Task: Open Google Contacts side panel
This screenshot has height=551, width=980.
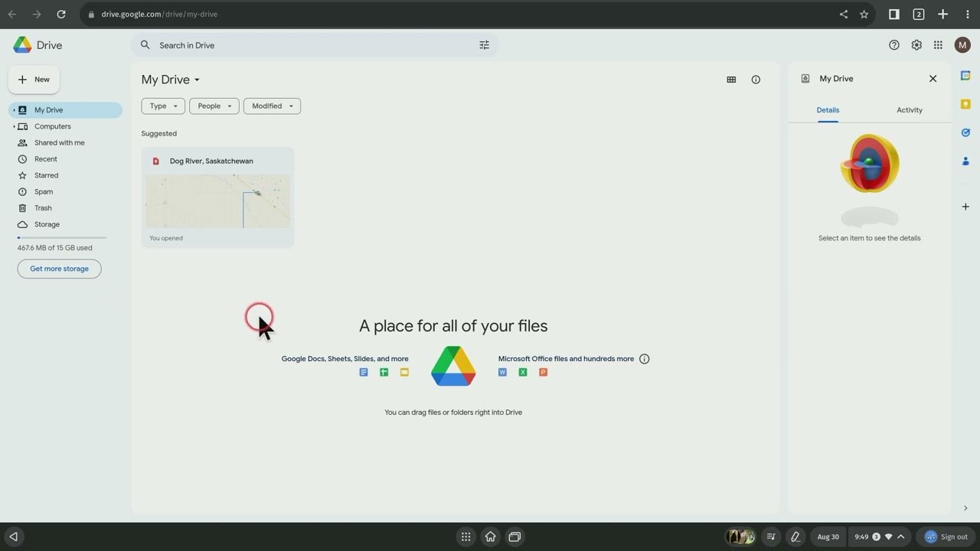Action: tap(965, 161)
